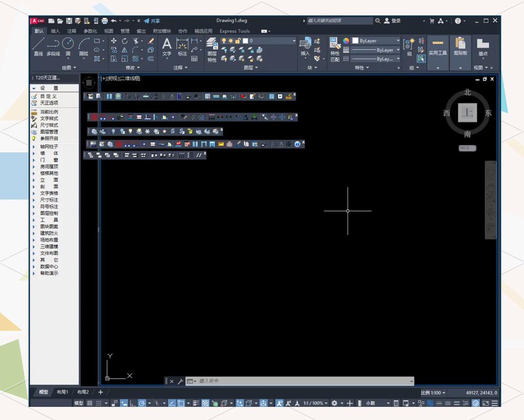The height and width of the screenshot is (420, 524).
Task: Click the 基点 view icon
Action: point(483,44)
